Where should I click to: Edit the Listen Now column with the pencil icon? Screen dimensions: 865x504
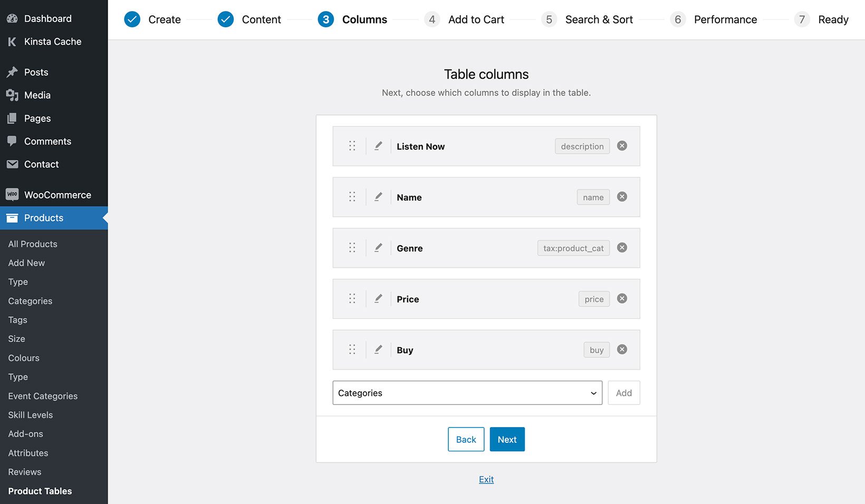pos(378,146)
